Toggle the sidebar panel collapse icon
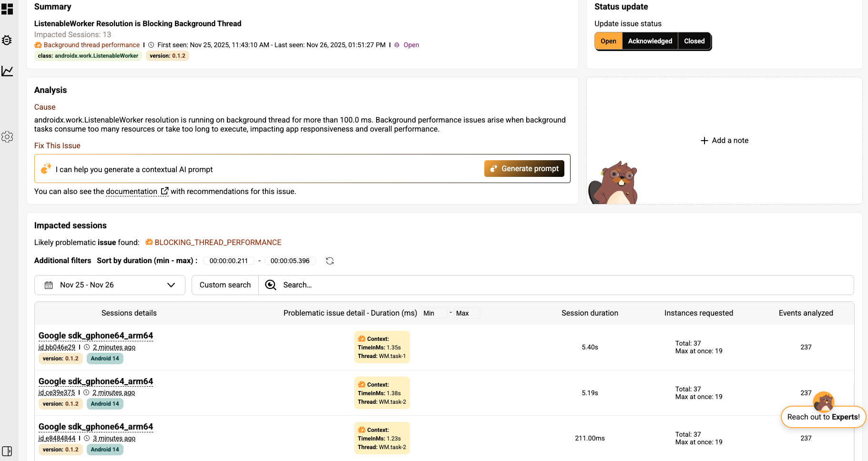The height and width of the screenshot is (461, 868). click(7, 451)
